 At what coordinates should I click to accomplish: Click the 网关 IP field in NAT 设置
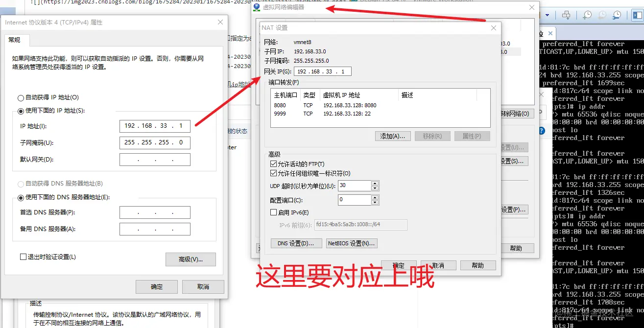coord(322,71)
